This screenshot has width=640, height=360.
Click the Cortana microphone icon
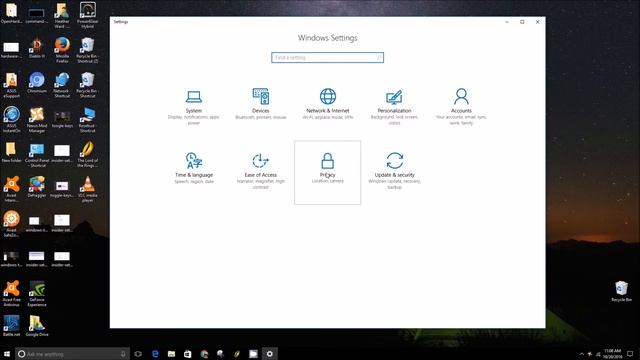coord(123,354)
